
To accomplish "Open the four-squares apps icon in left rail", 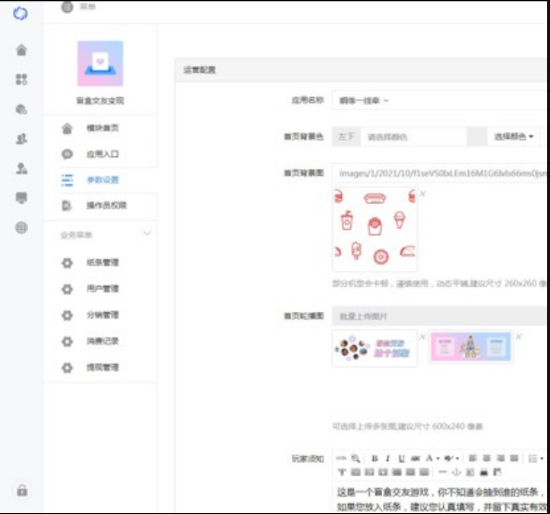I will coord(21,79).
